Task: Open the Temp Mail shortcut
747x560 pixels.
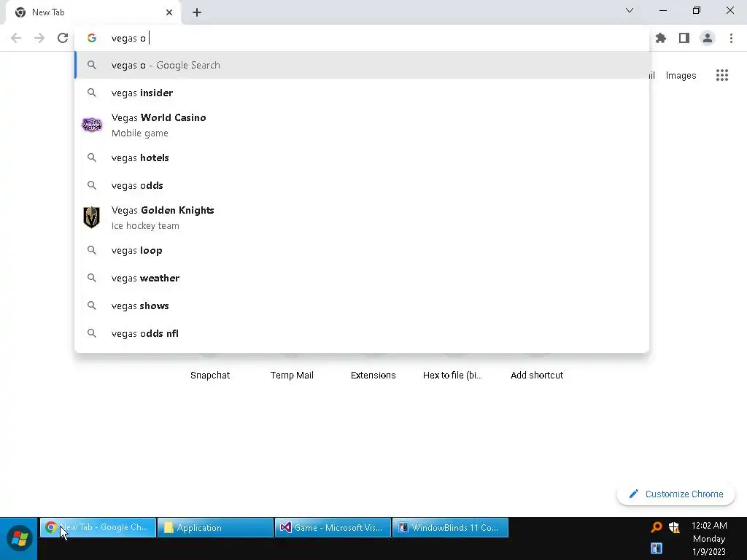Action: tap(292, 375)
